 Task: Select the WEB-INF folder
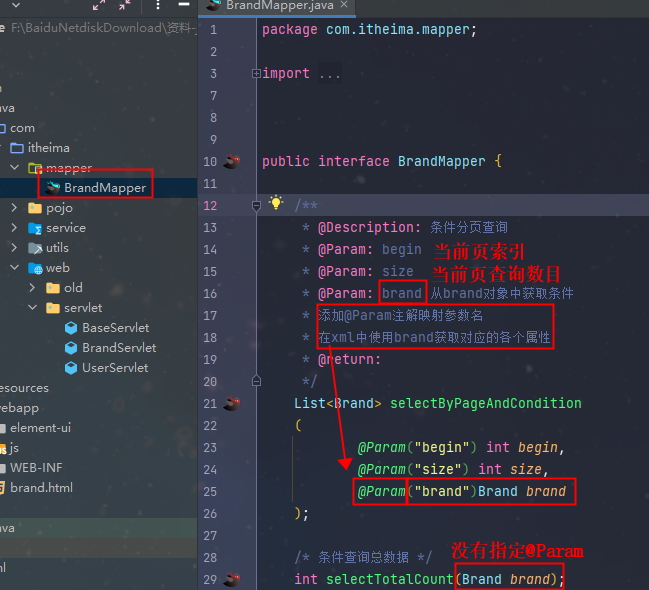pyautogui.click(x=36, y=468)
